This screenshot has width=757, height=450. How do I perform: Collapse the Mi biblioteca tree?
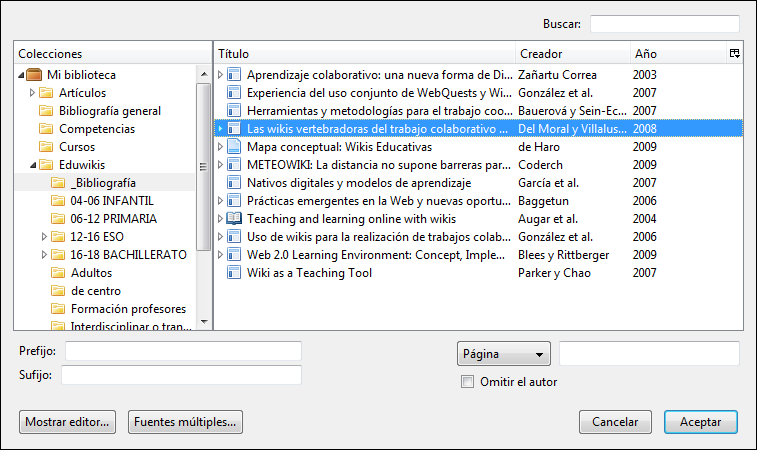tap(21, 75)
